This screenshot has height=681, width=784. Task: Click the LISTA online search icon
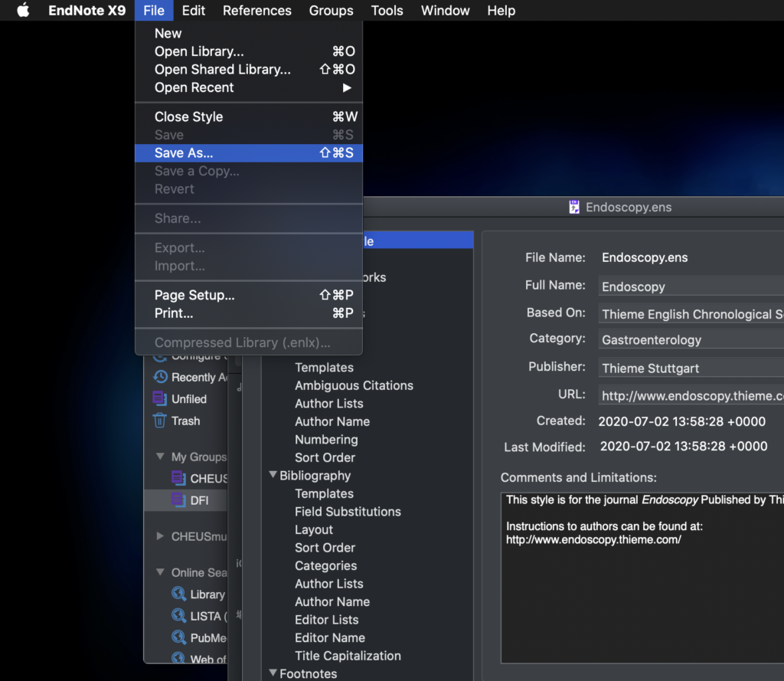[x=178, y=615]
